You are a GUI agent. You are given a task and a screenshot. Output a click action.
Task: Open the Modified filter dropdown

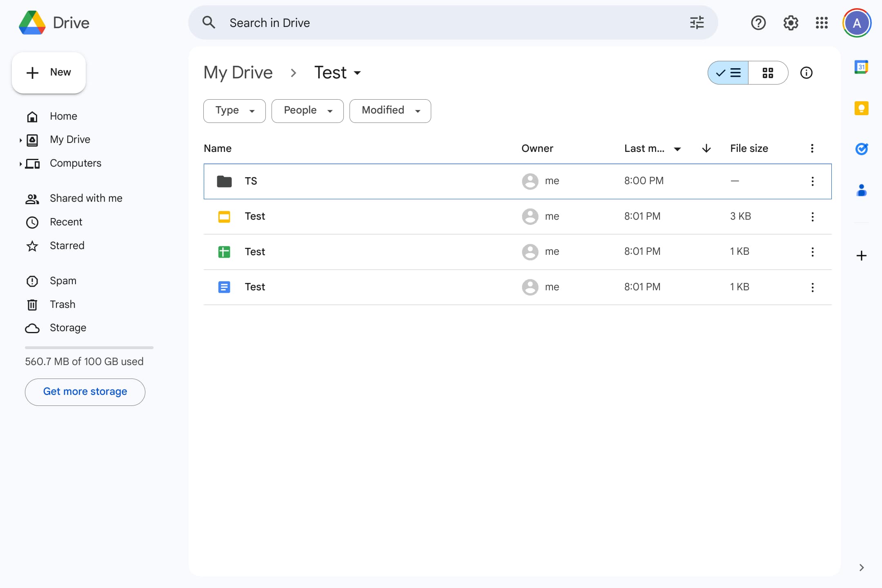click(x=390, y=111)
